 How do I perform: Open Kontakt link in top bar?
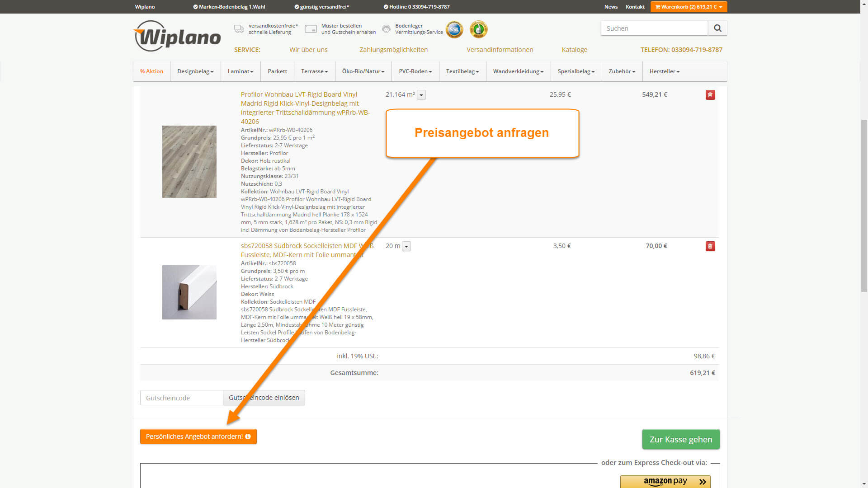tap(635, 7)
